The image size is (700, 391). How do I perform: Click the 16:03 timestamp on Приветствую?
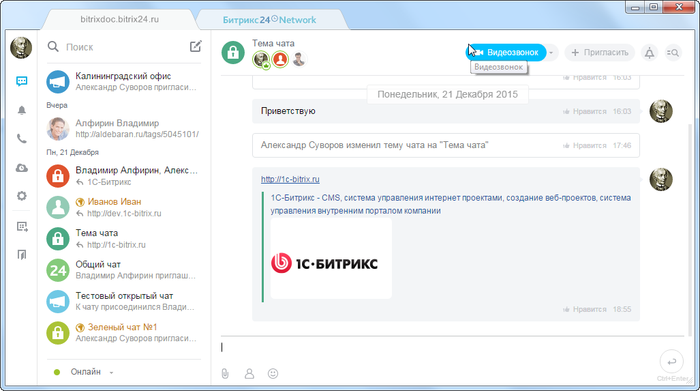point(622,111)
